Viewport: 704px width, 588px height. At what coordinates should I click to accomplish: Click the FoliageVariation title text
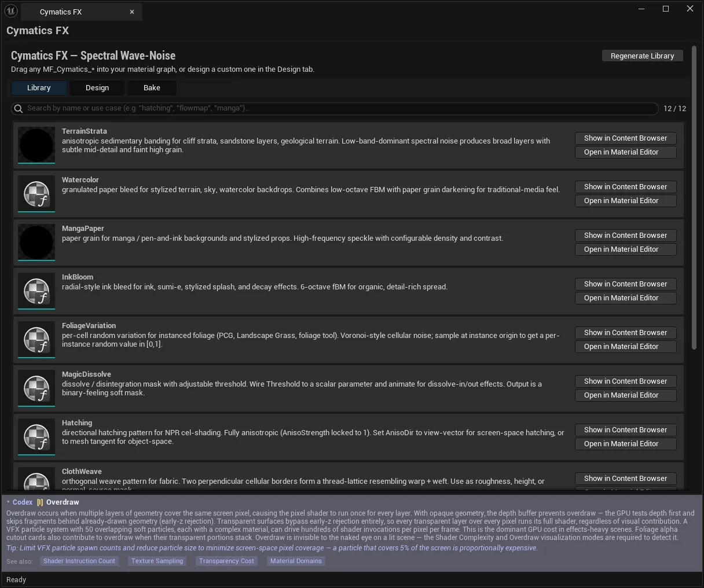[x=89, y=326]
